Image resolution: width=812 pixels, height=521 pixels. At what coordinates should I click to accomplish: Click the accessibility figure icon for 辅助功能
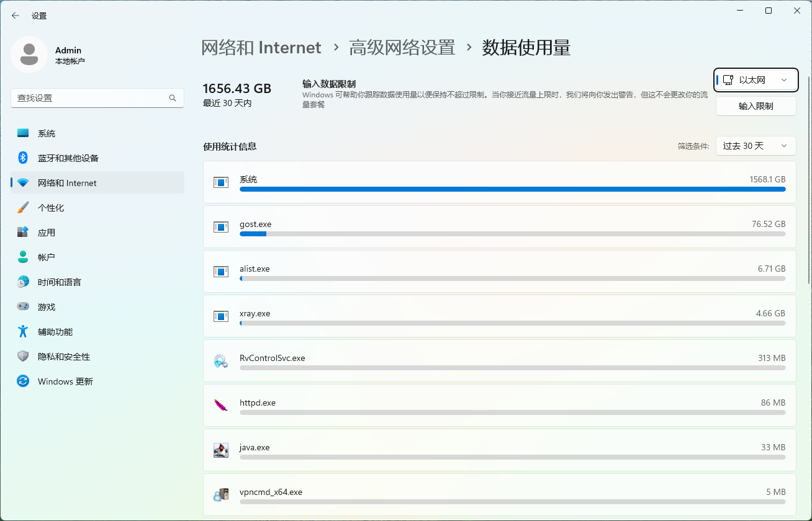coord(23,332)
